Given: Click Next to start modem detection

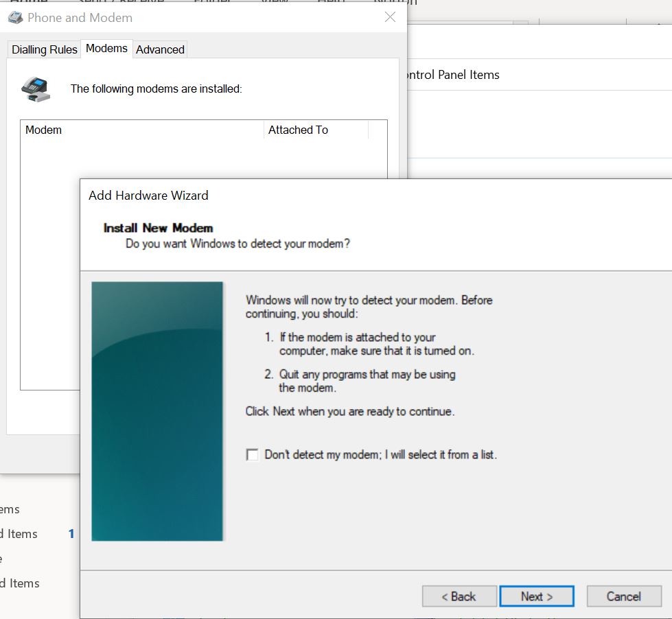Looking at the screenshot, I should pos(536,596).
